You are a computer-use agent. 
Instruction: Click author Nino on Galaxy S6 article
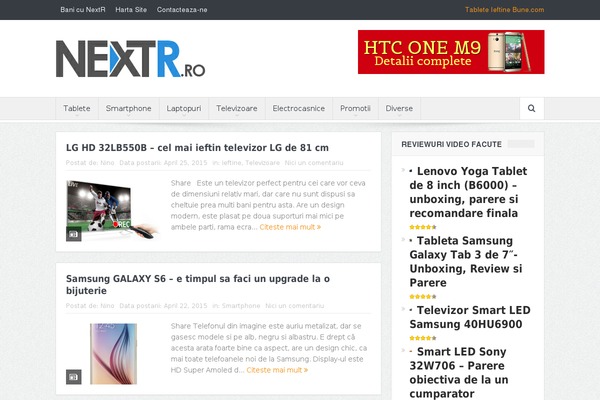click(x=107, y=306)
